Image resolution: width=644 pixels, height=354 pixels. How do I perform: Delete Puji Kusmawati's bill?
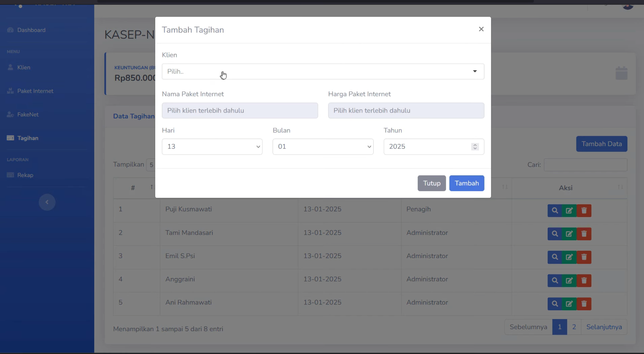584,211
